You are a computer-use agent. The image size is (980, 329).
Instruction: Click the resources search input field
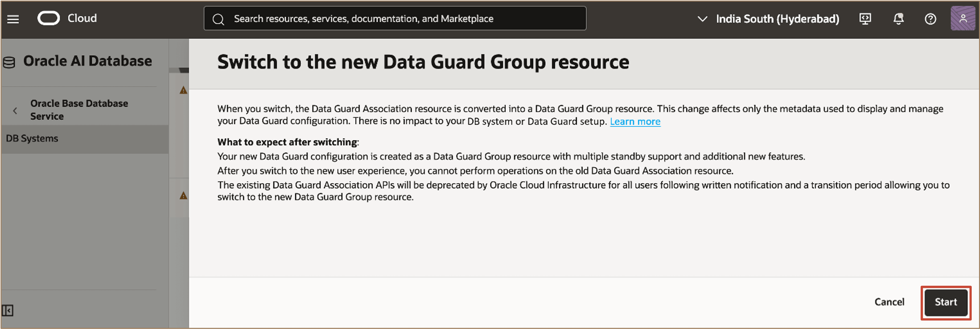tap(396, 18)
